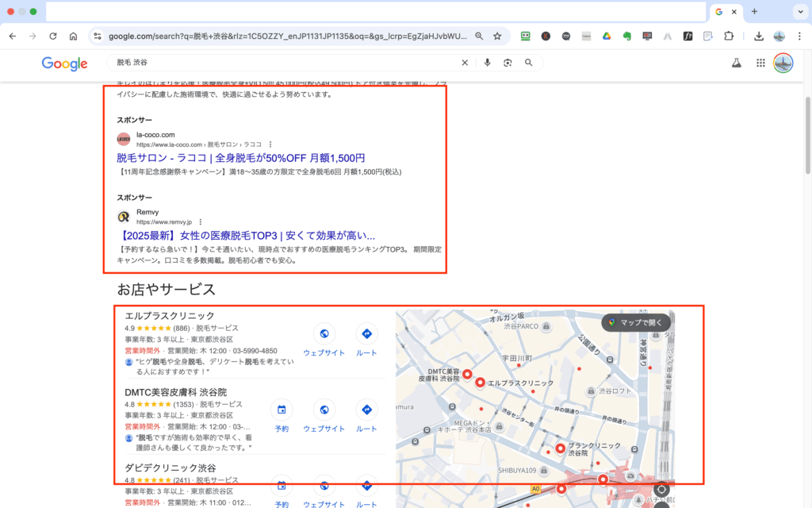Viewport: 812px width, 508px height.
Task: Click the お店やサービス heading
Action: pos(166,289)
